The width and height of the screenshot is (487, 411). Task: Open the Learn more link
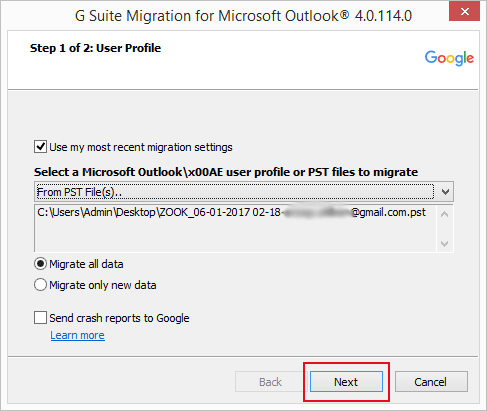click(x=77, y=335)
